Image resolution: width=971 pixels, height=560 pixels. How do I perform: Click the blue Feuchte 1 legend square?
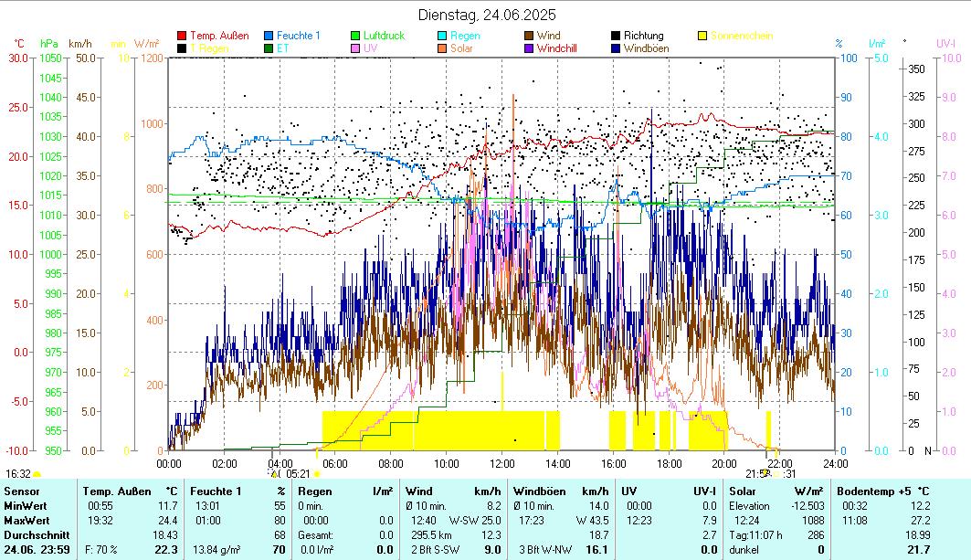tap(269, 36)
